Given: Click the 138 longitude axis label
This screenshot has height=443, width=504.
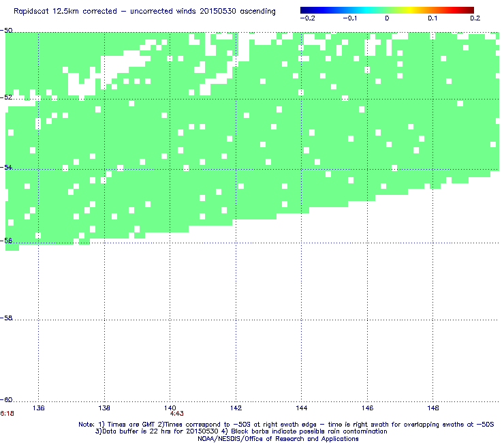Looking at the screenshot, I should [104, 408].
